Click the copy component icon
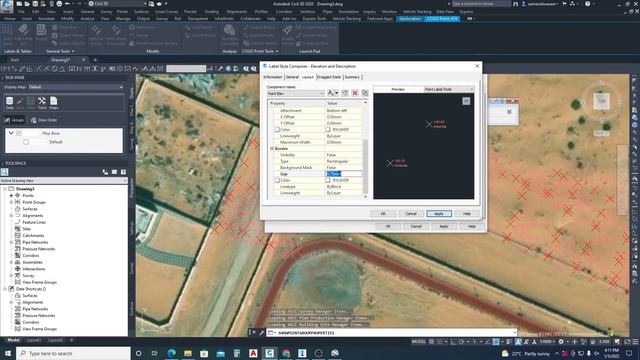Screen dimensions: 640x360 pyautogui.click(x=345, y=93)
